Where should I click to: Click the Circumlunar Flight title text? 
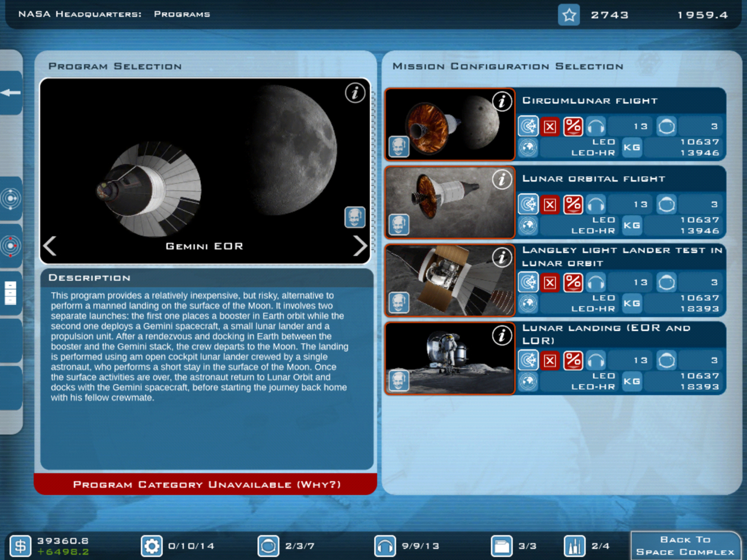pyautogui.click(x=590, y=101)
